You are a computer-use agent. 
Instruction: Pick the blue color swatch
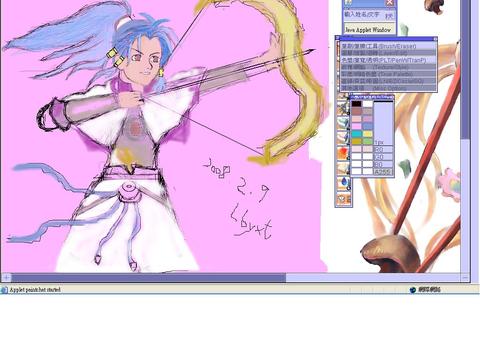[x=367, y=126]
